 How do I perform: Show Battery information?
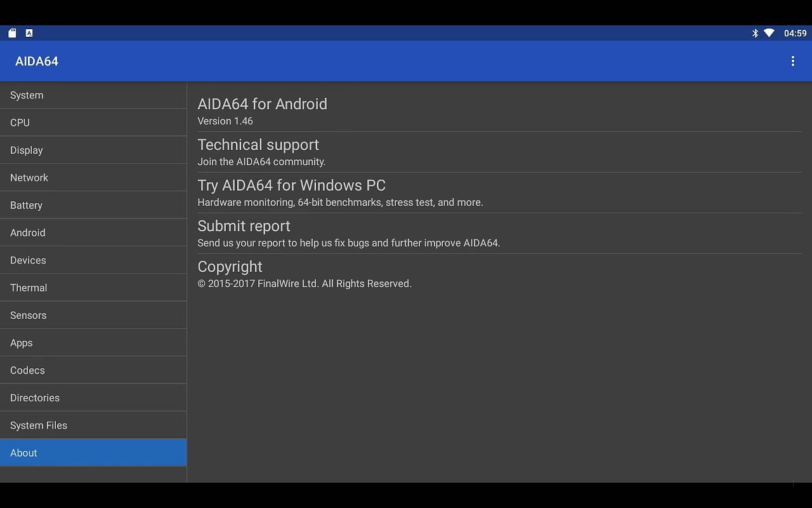(93, 205)
